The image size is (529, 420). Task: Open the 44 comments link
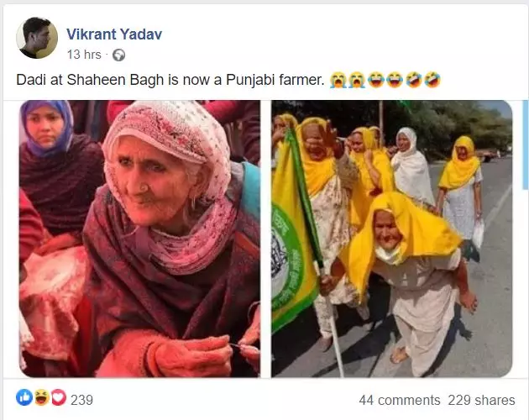(400, 400)
